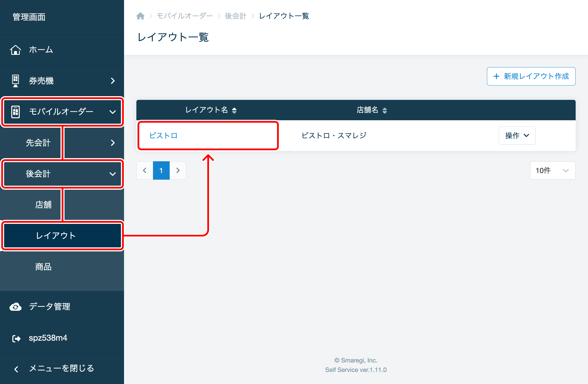The width and height of the screenshot is (588, 384).
Task: Select the データ管理 cloud icon
Action: (x=16, y=307)
